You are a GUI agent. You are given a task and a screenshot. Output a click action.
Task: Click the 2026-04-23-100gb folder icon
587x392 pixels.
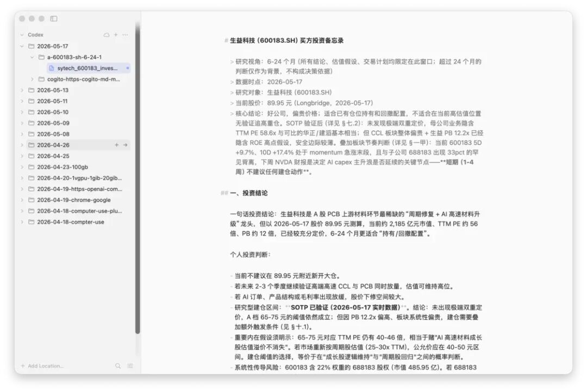click(32, 167)
